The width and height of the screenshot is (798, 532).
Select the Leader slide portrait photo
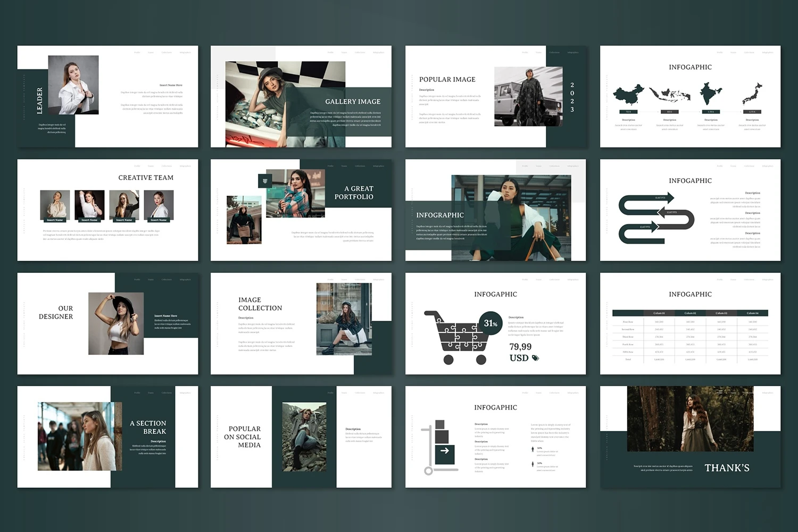click(73, 85)
